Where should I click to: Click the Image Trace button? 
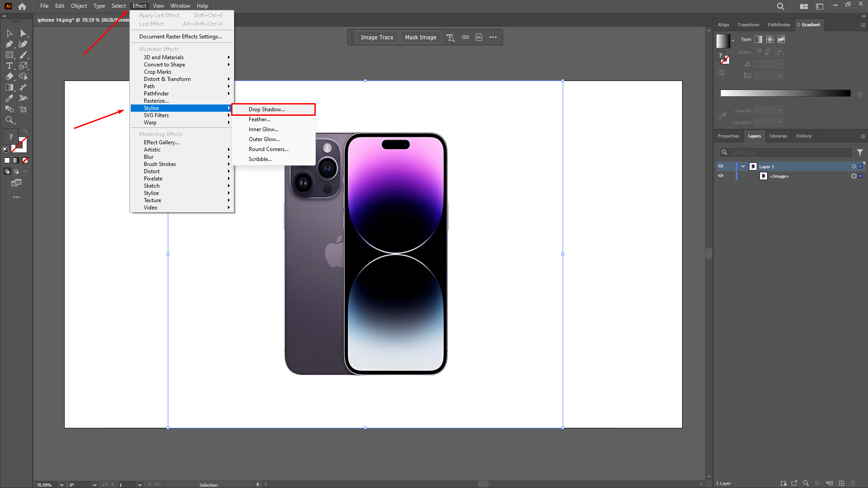pyautogui.click(x=377, y=38)
